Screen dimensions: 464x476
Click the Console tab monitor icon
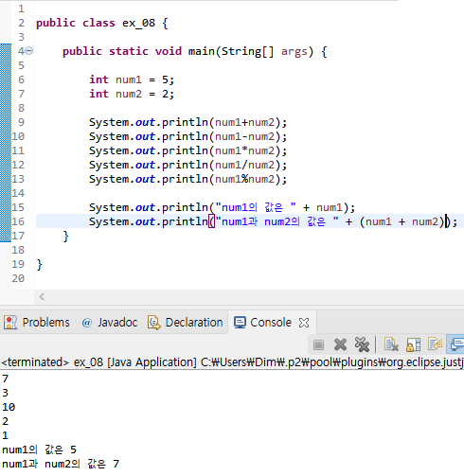[240, 323]
